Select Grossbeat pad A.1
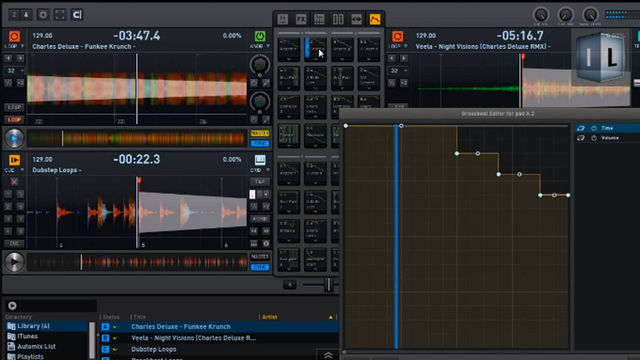The height and width of the screenshot is (360, 640). coord(289,49)
